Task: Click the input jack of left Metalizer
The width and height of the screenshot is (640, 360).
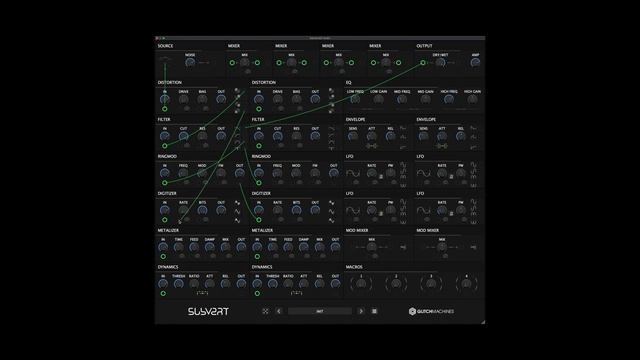Action: (163, 256)
